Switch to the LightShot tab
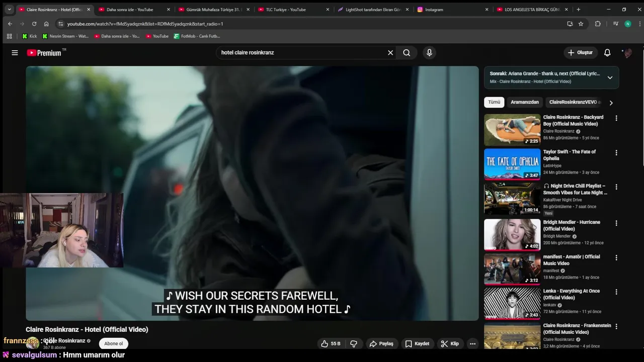 [x=373, y=10]
